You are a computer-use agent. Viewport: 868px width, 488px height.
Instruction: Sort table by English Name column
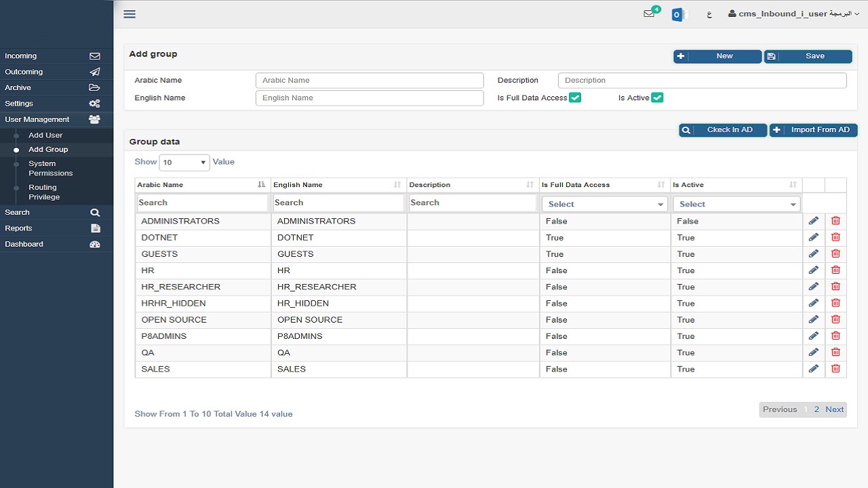click(338, 185)
